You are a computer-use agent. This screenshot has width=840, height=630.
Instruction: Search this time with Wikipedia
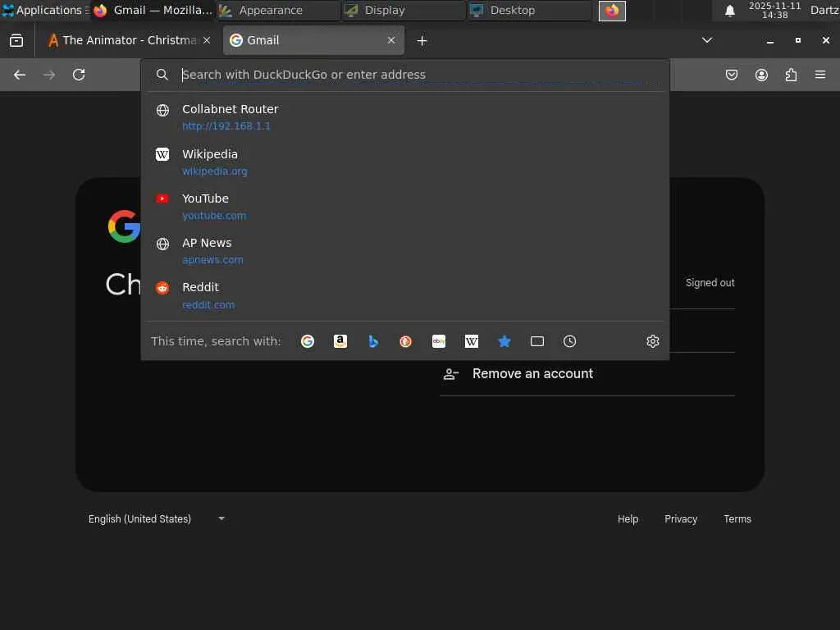[472, 341]
